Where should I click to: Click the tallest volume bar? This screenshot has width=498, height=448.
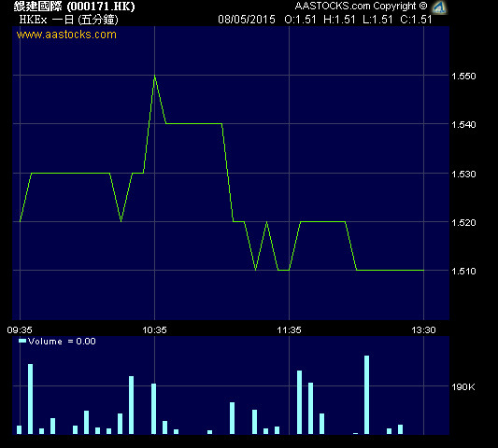pyautogui.click(x=366, y=395)
